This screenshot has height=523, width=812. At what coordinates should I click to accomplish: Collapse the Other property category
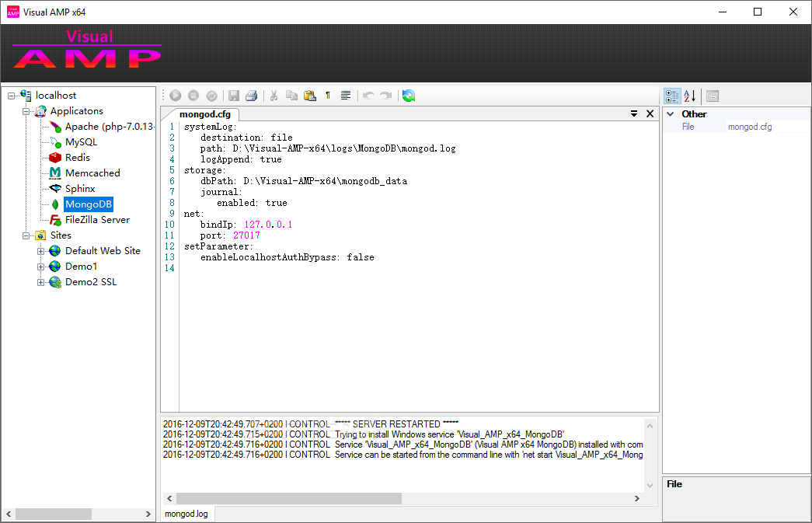pos(671,114)
